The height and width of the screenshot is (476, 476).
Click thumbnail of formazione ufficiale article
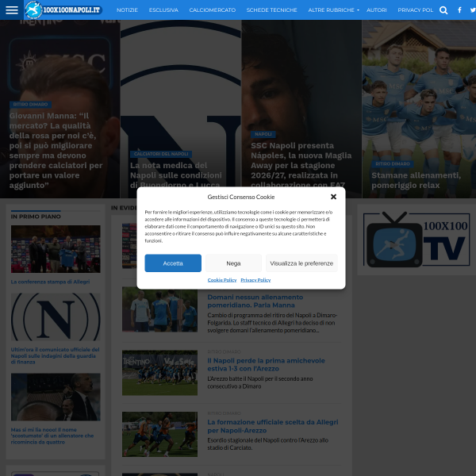pyautogui.click(x=159, y=434)
